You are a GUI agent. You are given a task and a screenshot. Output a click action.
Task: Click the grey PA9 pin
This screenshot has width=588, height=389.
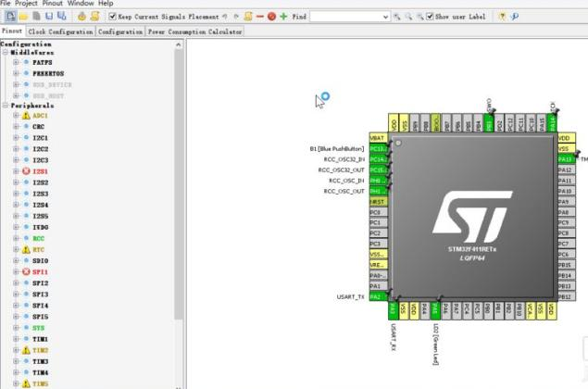click(567, 202)
